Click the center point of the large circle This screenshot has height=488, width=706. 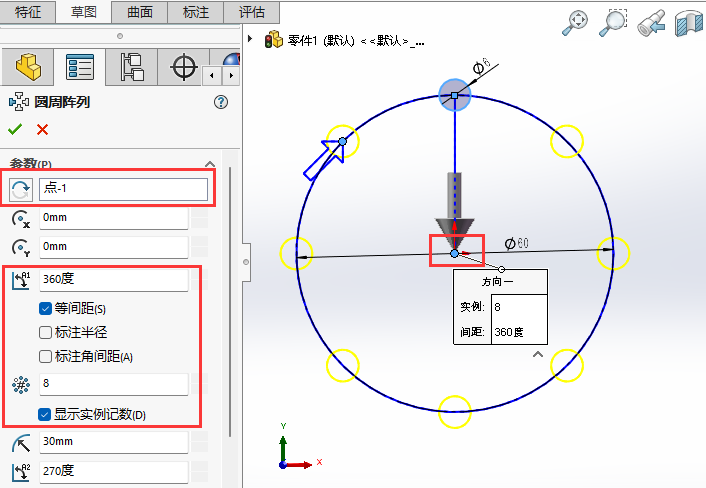click(x=454, y=253)
